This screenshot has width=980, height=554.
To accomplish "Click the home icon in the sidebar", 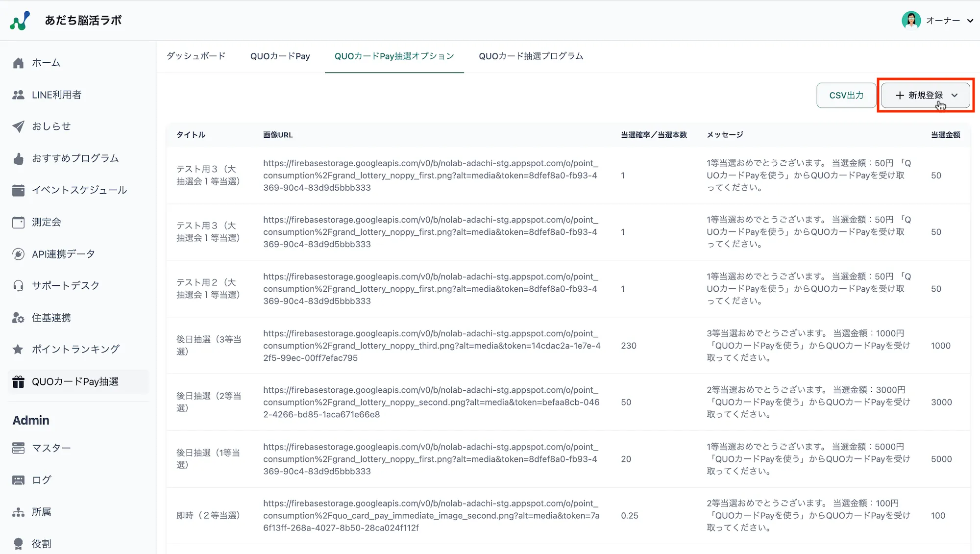I will coord(19,63).
